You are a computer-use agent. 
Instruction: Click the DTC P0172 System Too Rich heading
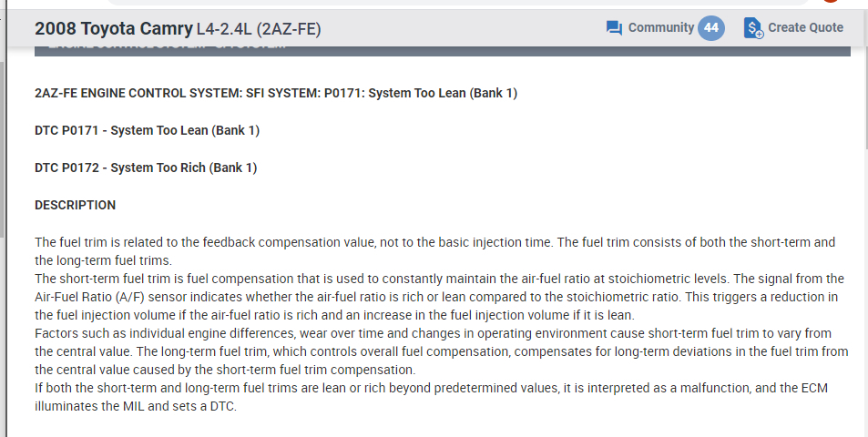tap(146, 168)
